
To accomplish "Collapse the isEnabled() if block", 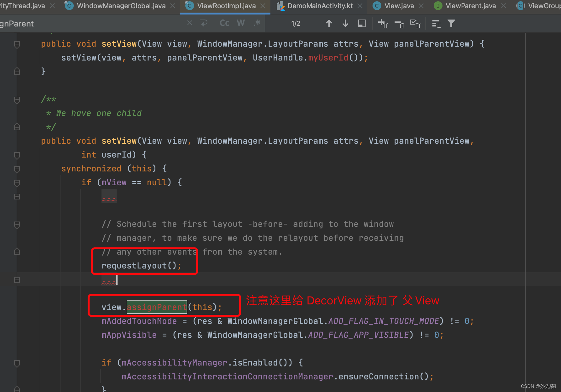I will 17,363.
